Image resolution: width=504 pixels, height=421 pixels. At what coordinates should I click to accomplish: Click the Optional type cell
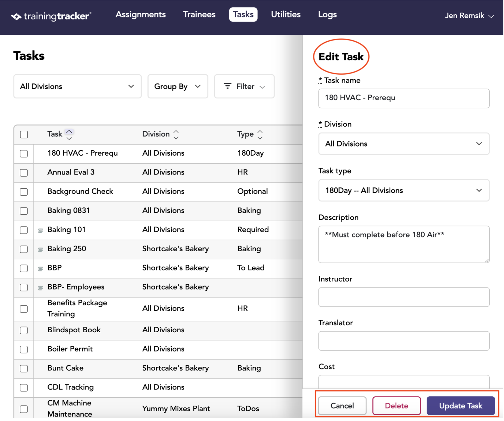tap(253, 192)
